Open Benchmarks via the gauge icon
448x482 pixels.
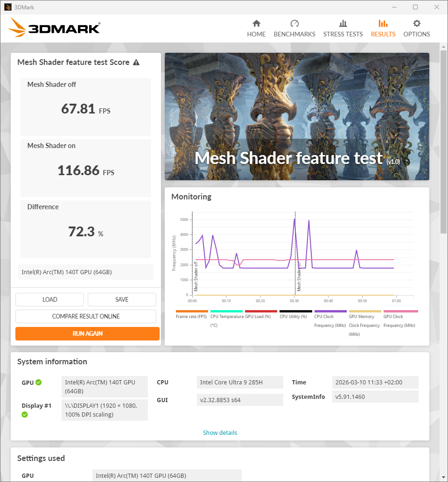click(x=294, y=23)
